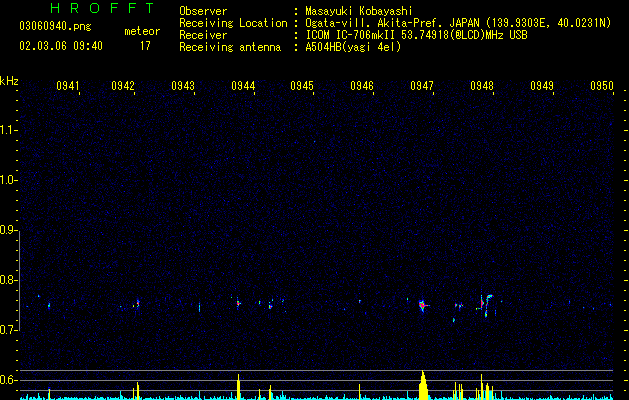Click the 0.7 kHz axis label
629x400 pixels.
coord(9,330)
